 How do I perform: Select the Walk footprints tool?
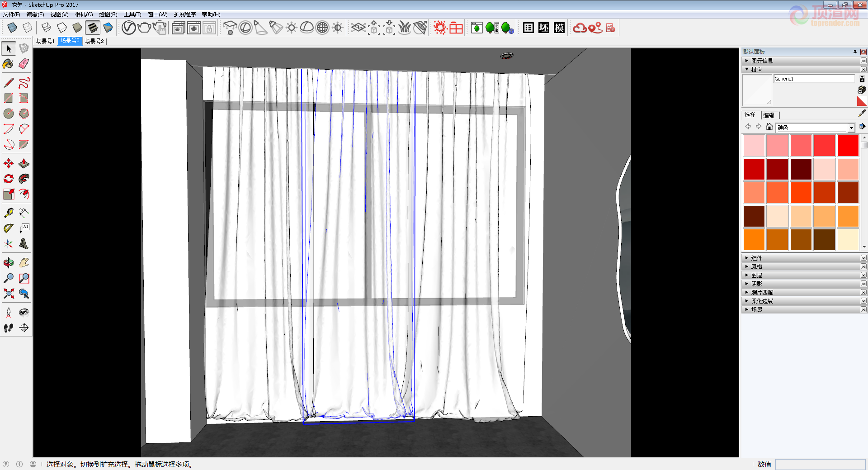[9, 328]
